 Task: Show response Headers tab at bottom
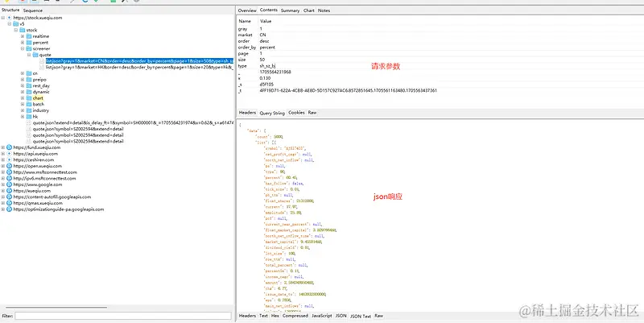click(247, 316)
